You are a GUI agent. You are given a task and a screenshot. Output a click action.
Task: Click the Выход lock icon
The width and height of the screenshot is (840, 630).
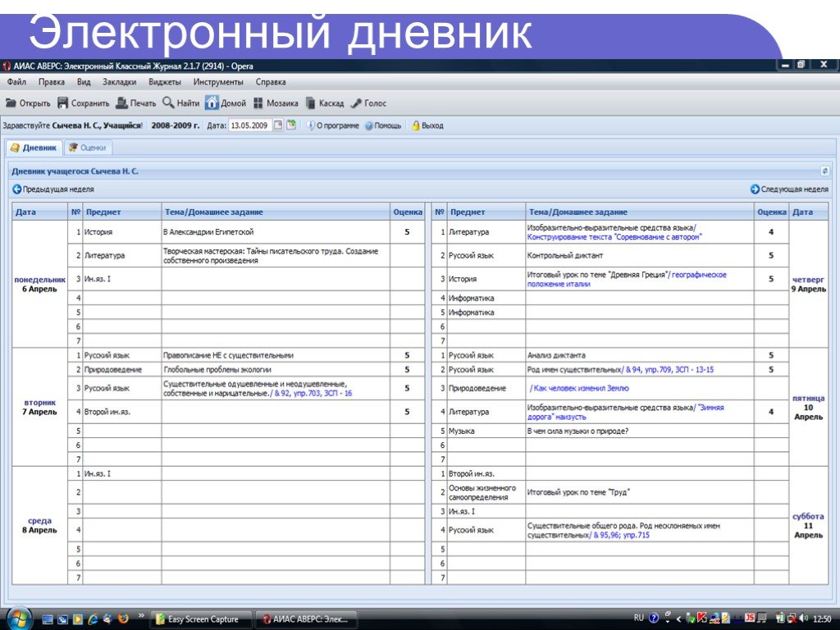pos(416,126)
